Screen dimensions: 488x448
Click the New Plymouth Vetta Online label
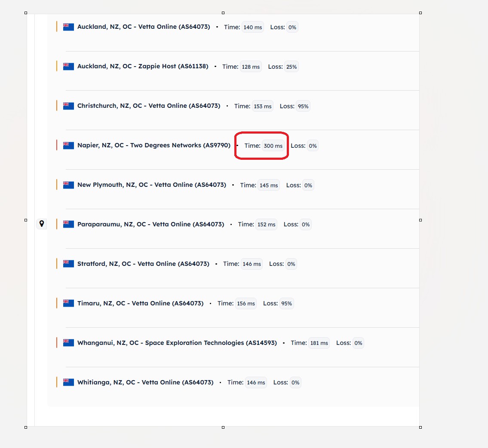pyautogui.click(x=151, y=185)
